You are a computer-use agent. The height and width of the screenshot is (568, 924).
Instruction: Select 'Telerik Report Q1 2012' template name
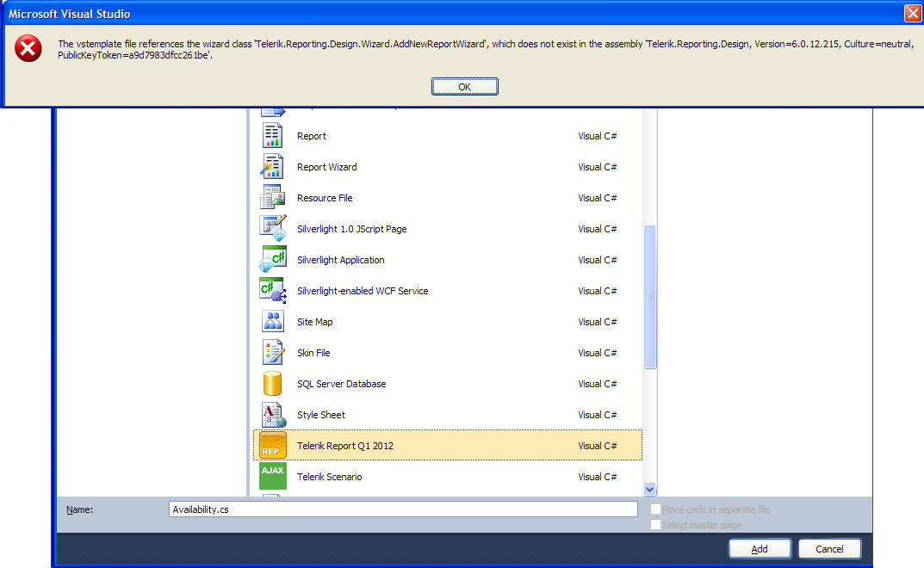coord(345,446)
